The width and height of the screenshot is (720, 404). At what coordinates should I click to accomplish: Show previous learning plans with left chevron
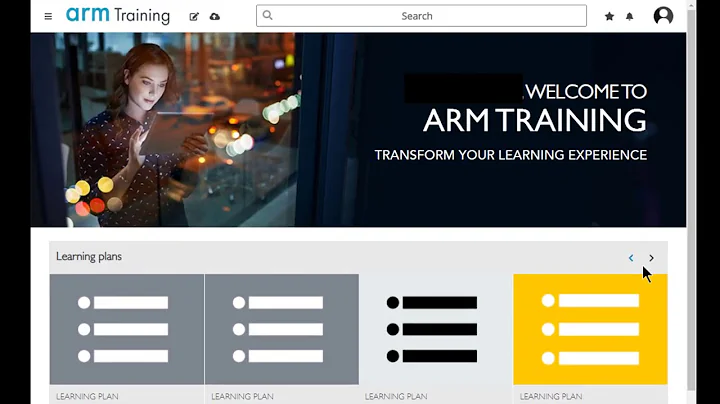631,258
